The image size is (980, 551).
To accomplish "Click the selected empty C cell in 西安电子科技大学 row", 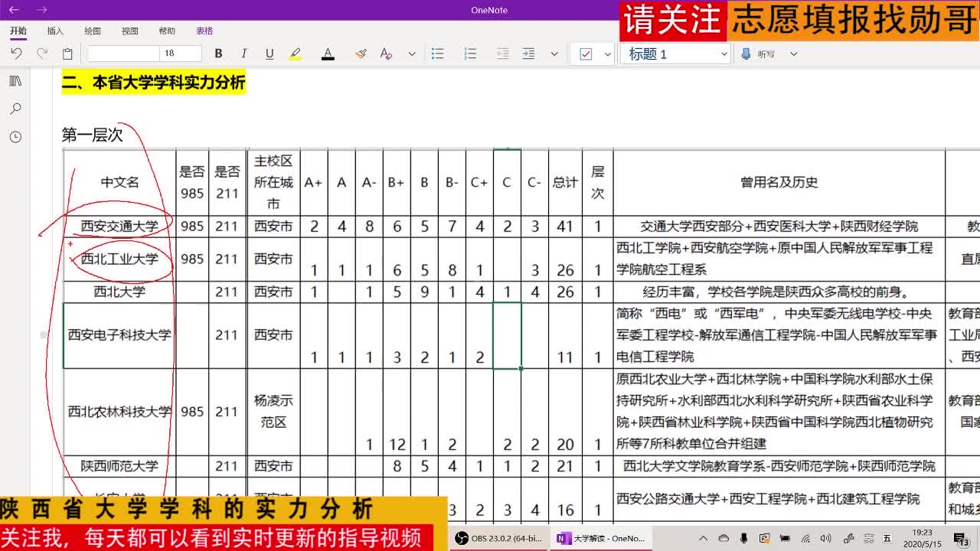I will pos(507,335).
